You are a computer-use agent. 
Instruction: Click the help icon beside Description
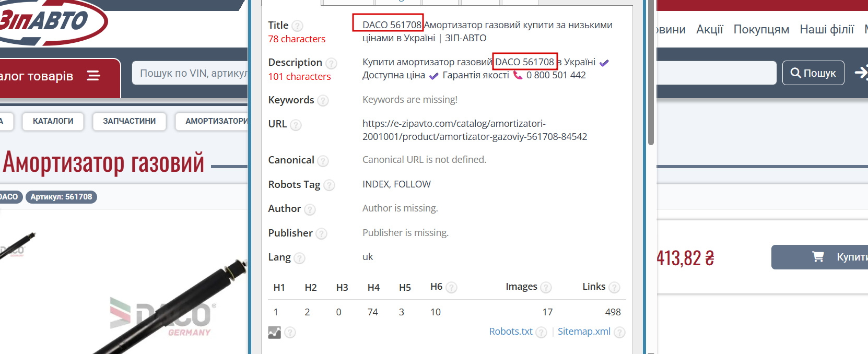pos(331,63)
